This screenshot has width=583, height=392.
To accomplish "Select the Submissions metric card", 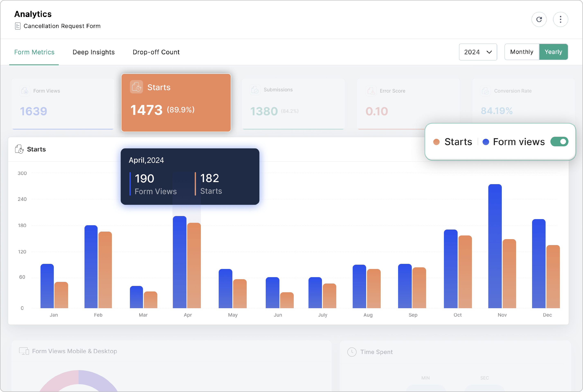I will tap(293, 104).
